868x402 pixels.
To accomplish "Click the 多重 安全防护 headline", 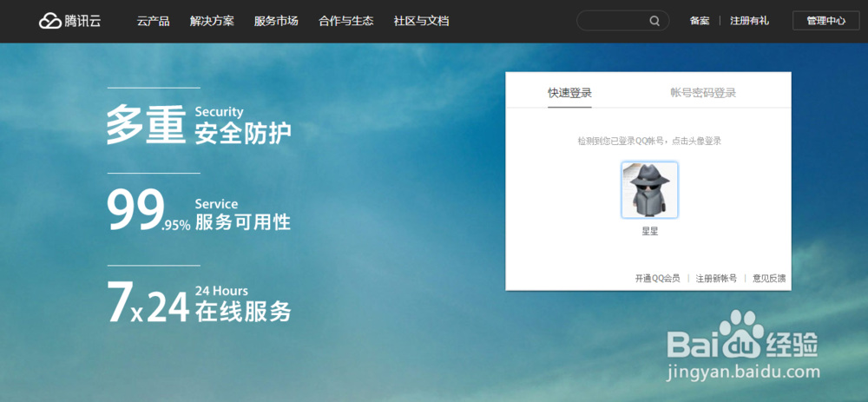I will (x=199, y=125).
